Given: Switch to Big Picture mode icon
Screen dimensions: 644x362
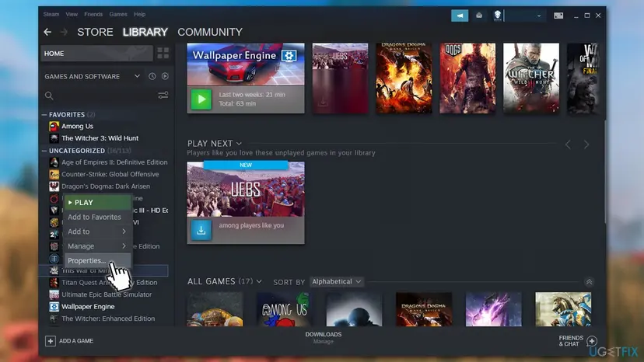Looking at the screenshot, I should click(558, 16).
